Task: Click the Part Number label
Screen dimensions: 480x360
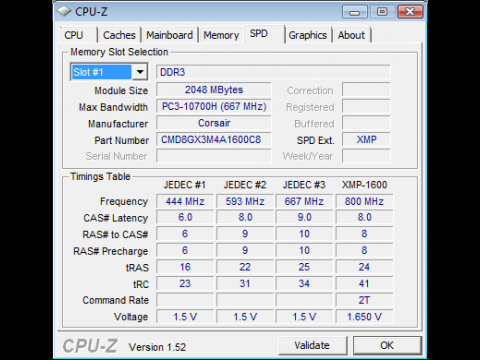Action: click(121, 140)
